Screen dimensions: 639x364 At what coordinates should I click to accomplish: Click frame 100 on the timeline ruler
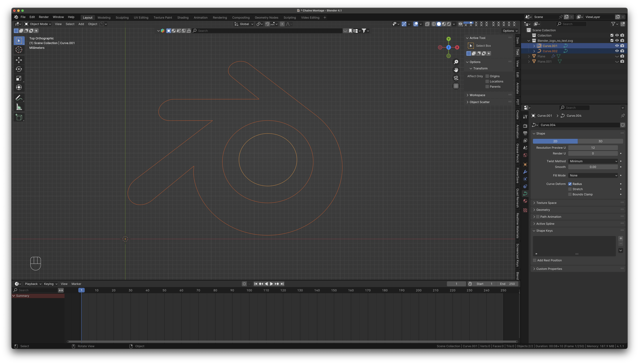click(x=249, y=291)
